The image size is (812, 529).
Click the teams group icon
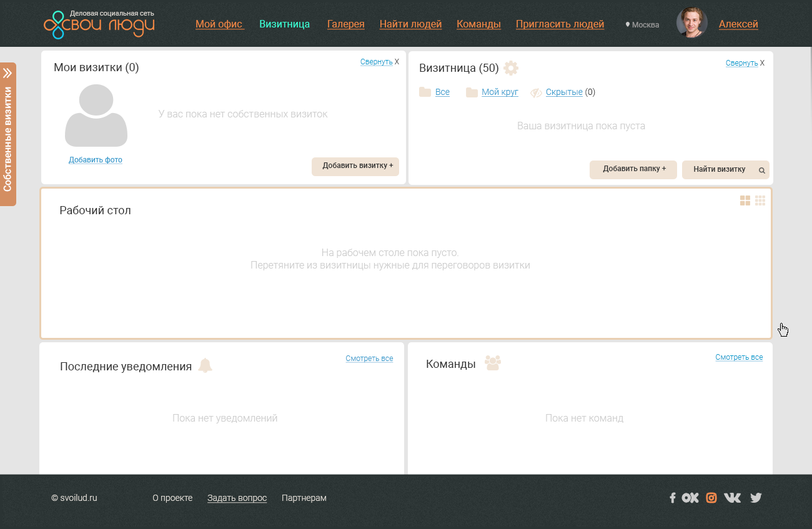pos(493,363)
